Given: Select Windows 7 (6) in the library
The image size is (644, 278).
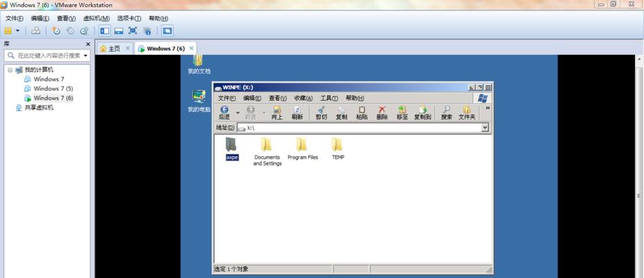Looking at the screenshot, I should (x=53, y=98).
